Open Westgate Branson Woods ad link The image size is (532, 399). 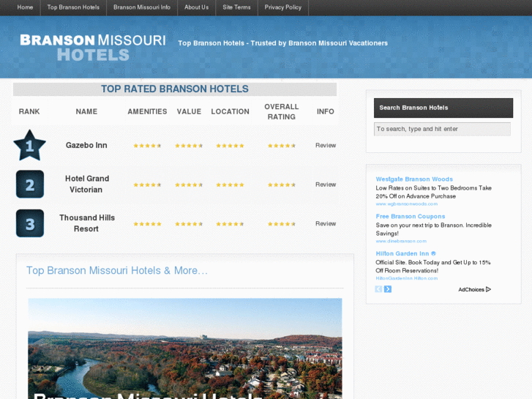tap(414, 179)
